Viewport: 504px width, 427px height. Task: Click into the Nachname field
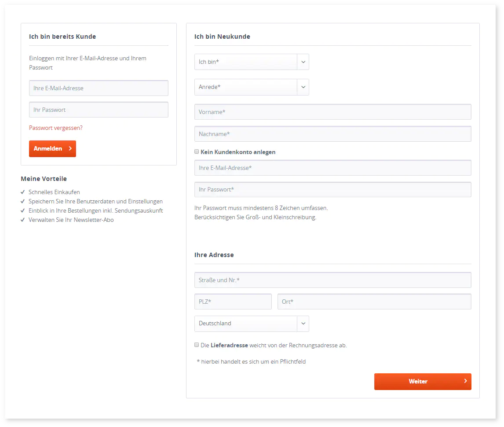click(332, 134)
